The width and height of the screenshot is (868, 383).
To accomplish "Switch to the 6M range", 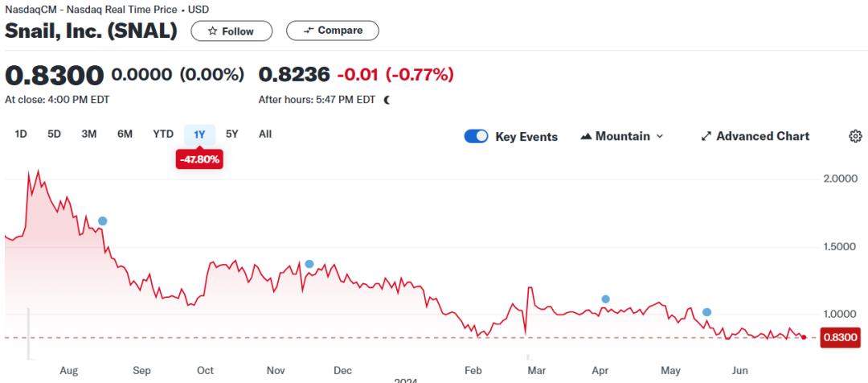I will point(125,134).
